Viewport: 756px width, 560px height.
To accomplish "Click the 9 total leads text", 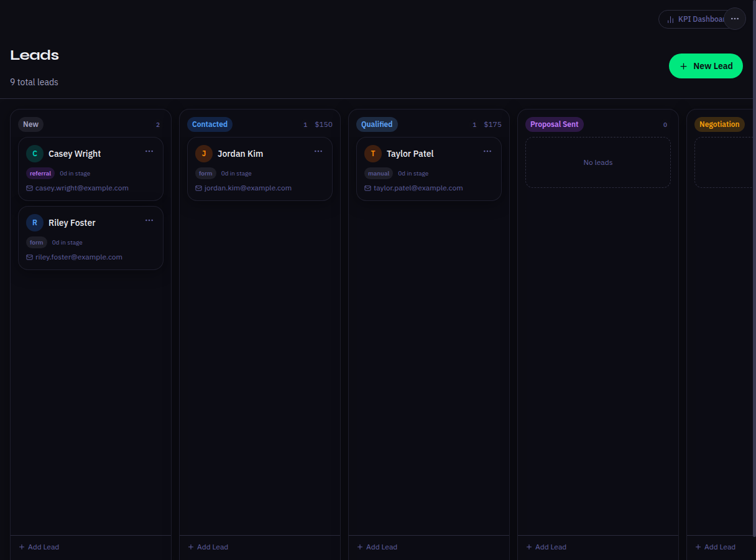I will click(34, 82).
